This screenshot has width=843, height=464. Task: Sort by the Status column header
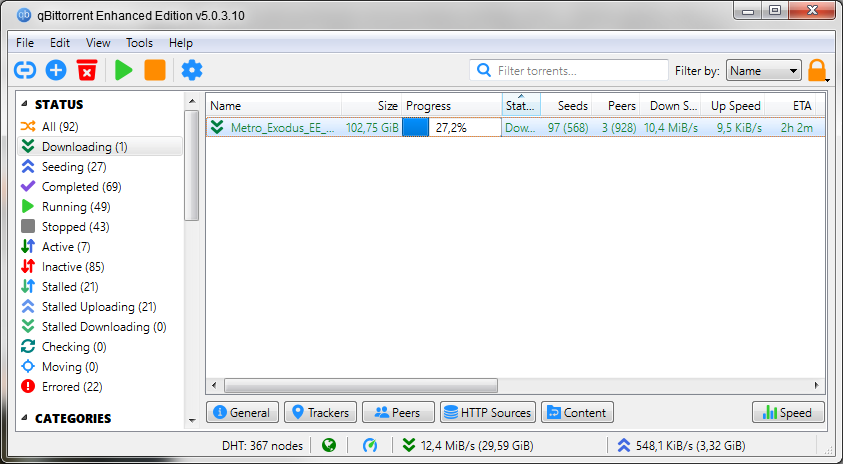[x=521, y=105]
